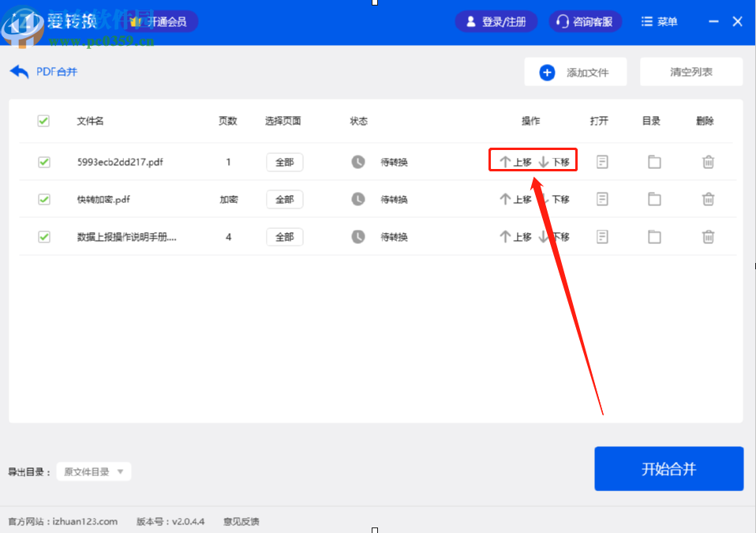Viewport: 756px width, 533px height.
Task: Select file name 快转加密.pdf
Action: tap(103, 199)
